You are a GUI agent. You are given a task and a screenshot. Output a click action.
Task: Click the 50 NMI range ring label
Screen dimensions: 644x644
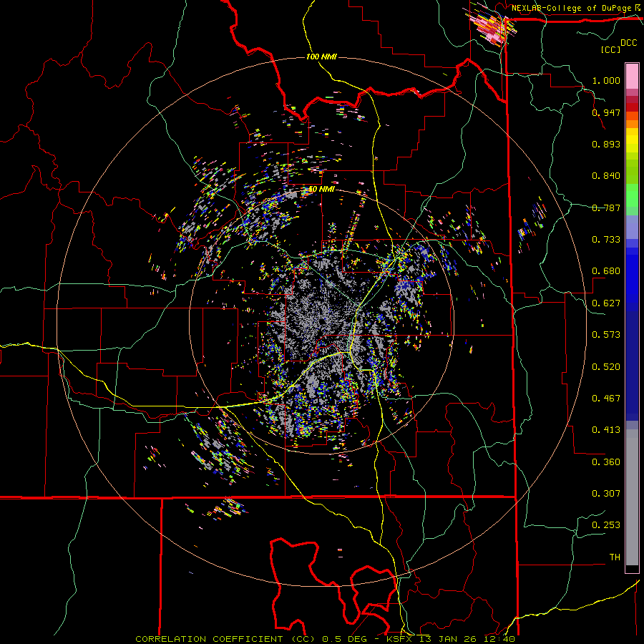pyautogui.click(x=321, y=190)
